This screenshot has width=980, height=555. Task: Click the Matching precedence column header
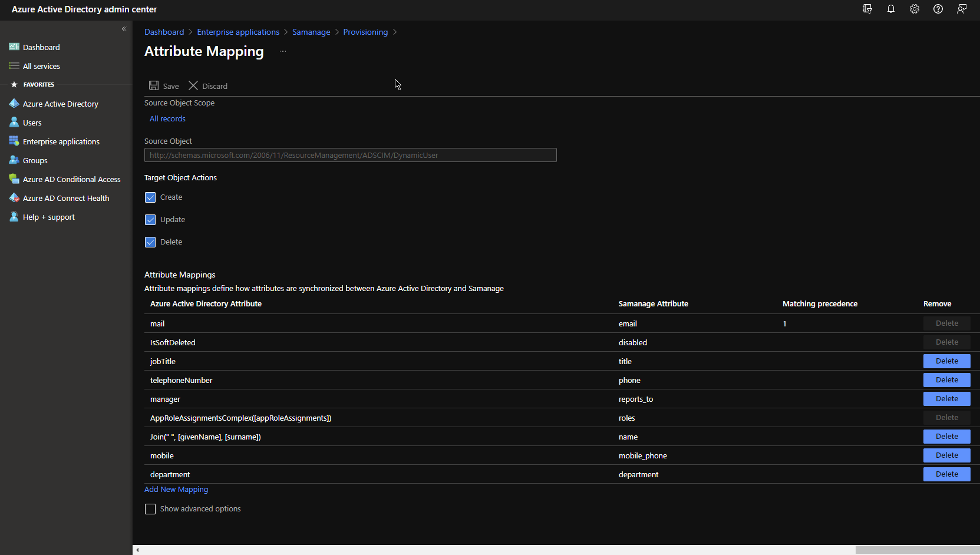(x=820, y=304)
